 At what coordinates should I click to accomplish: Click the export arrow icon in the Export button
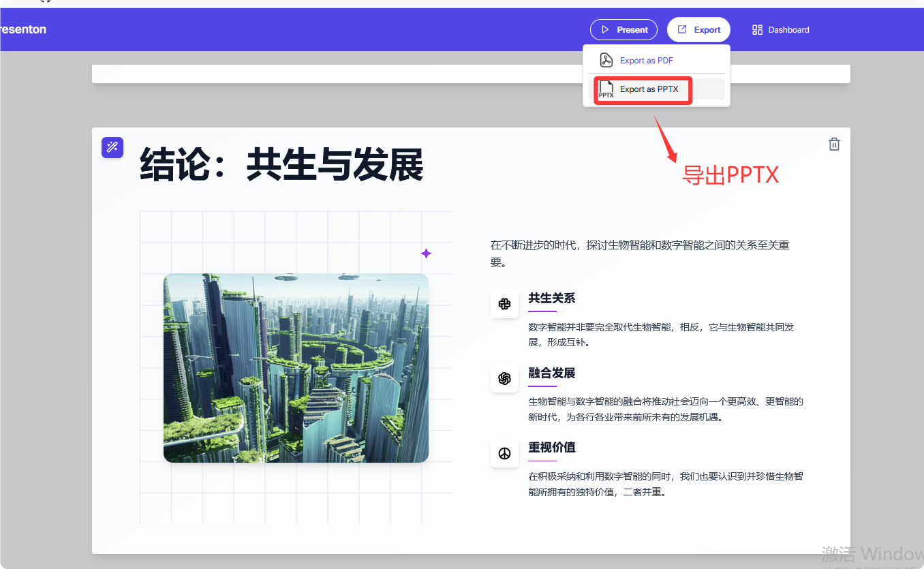681,29
